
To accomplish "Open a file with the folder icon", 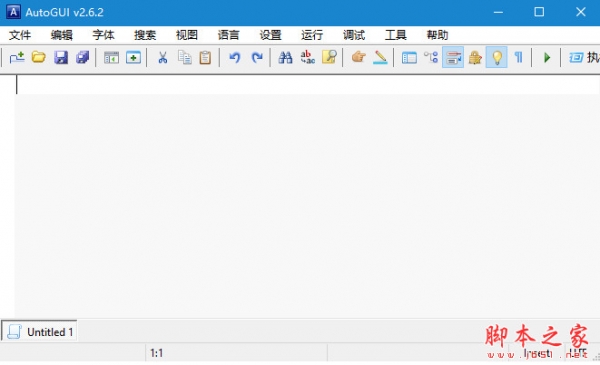I will [x=39, y=57].
